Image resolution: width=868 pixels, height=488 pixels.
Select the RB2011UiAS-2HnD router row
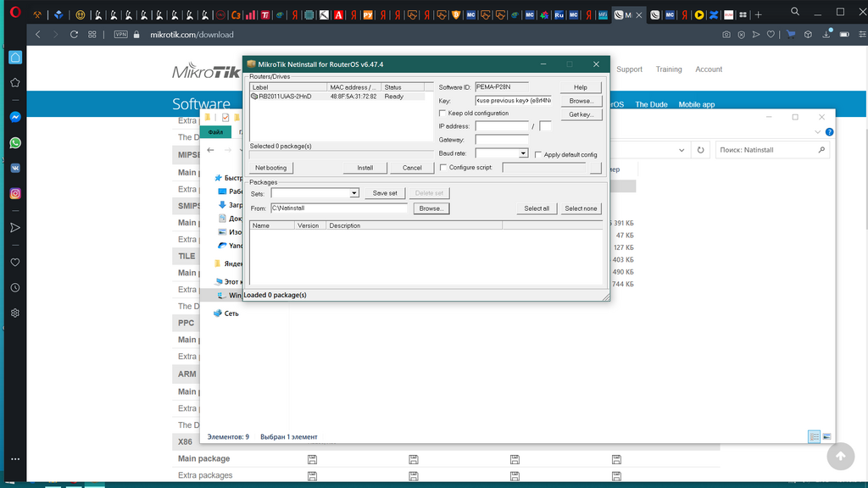337,97
